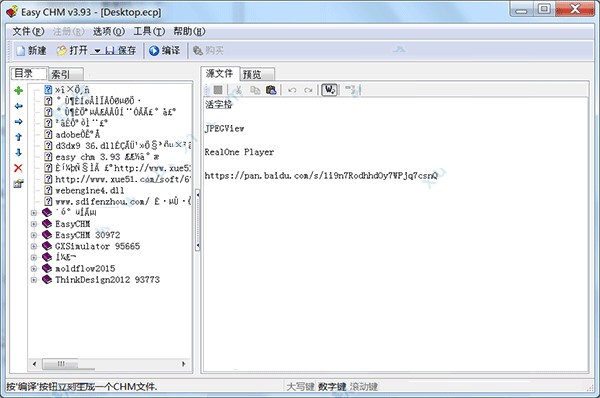Screen dimensions: 600x398
Task: Expand the EasyCHM 30972 node
Action: [x=34, y=235]
